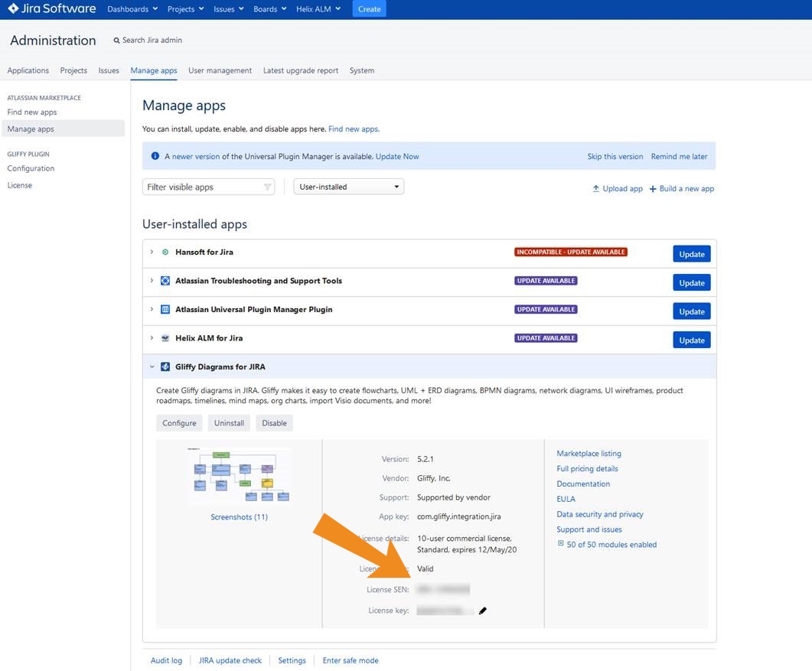This screenshot has height=671, width=812.
Task: Click Update Now in the banner
Action: click(397, 156)
